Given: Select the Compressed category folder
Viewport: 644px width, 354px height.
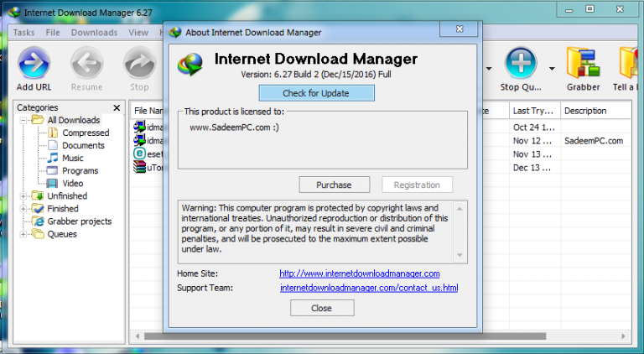Looking at the screenshot, I should [x=53, y=133].
